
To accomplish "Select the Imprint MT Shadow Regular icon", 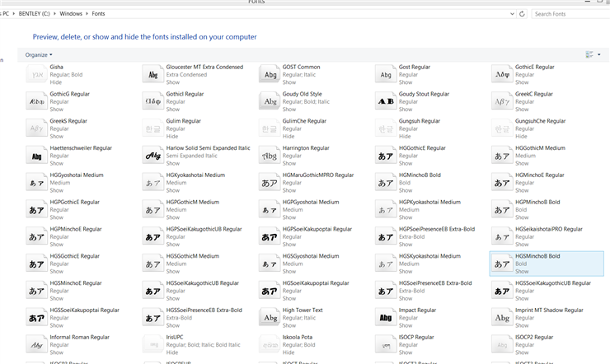I will [502, 317].
